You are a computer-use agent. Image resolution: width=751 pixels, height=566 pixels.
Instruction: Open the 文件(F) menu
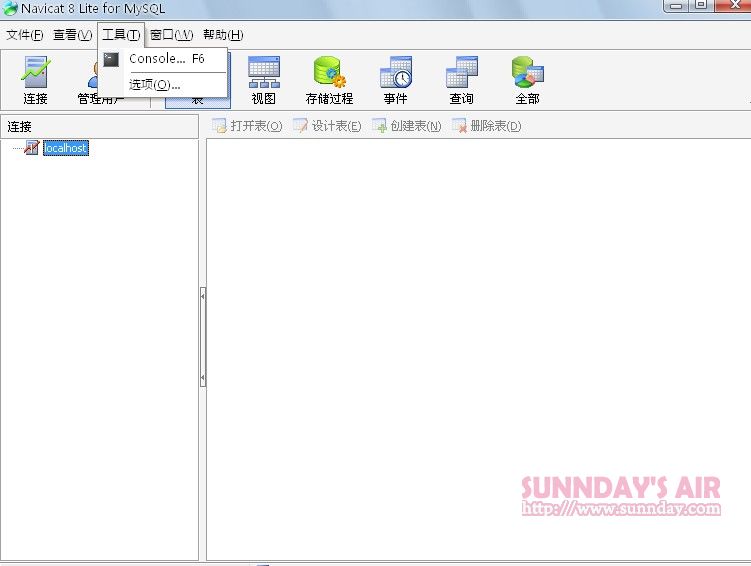click(x=24, y=35)
